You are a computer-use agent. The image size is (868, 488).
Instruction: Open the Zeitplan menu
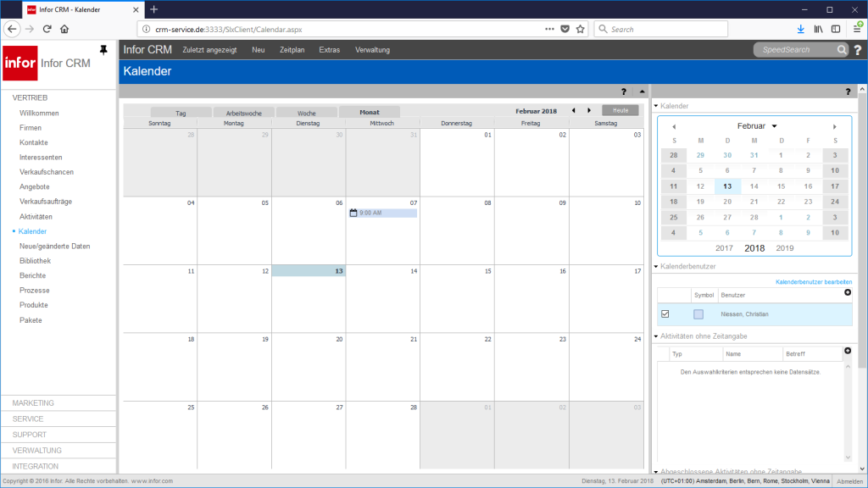(x=292, y=49)
